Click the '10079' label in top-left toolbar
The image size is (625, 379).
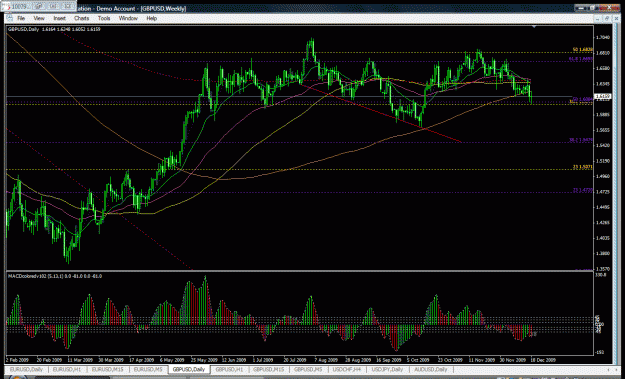(20, 7)
